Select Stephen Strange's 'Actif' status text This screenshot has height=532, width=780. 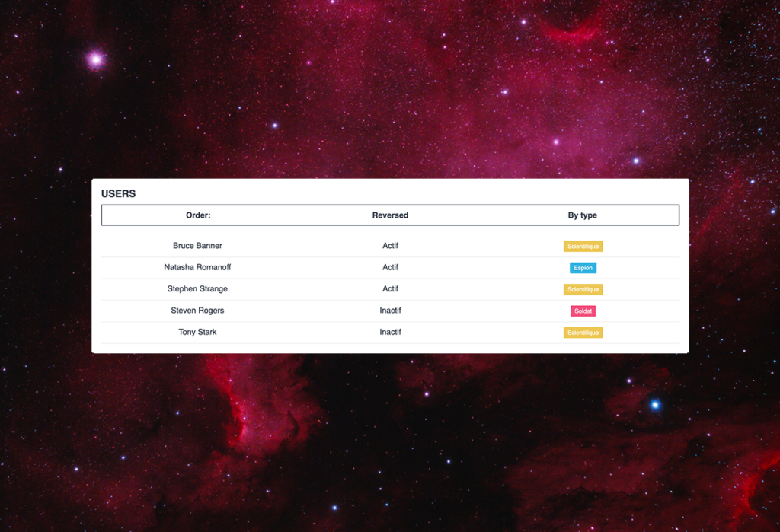tap(390, 289)
